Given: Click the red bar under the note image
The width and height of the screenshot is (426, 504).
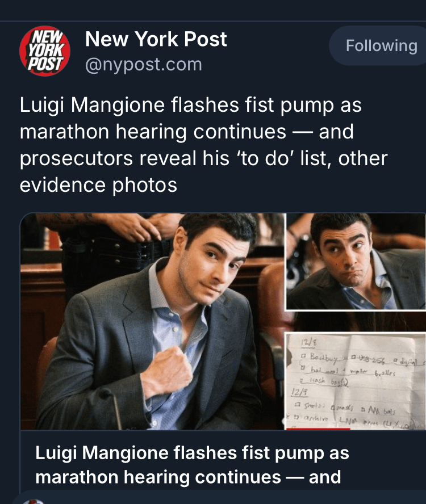Looking at the screenshot, I should tap(318, 429).
